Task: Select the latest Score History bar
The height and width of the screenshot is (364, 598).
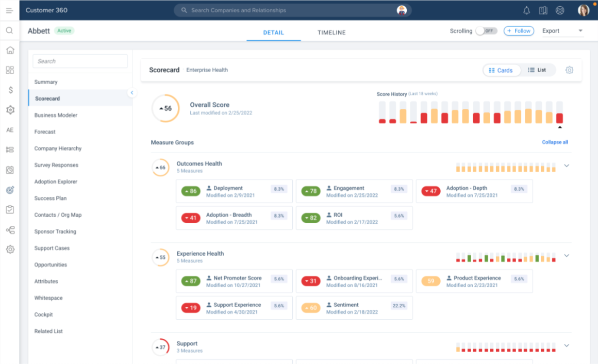Action: click(559, 112)
